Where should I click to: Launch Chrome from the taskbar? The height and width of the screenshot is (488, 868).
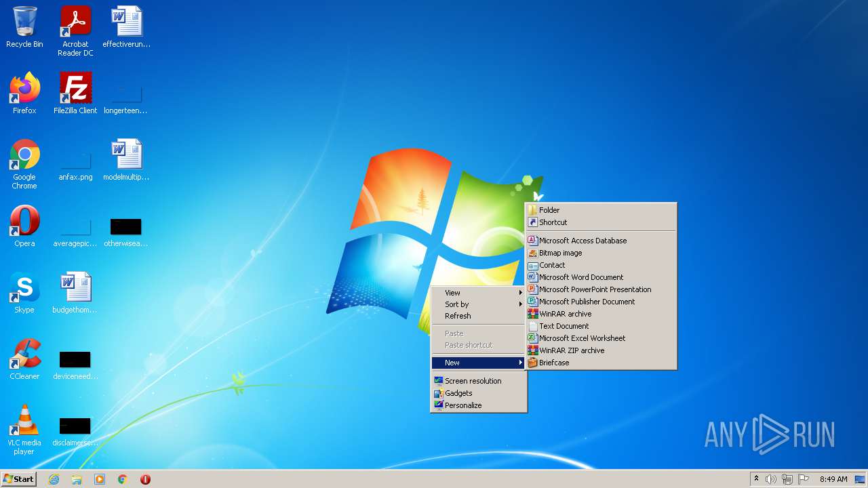point(123,479)
